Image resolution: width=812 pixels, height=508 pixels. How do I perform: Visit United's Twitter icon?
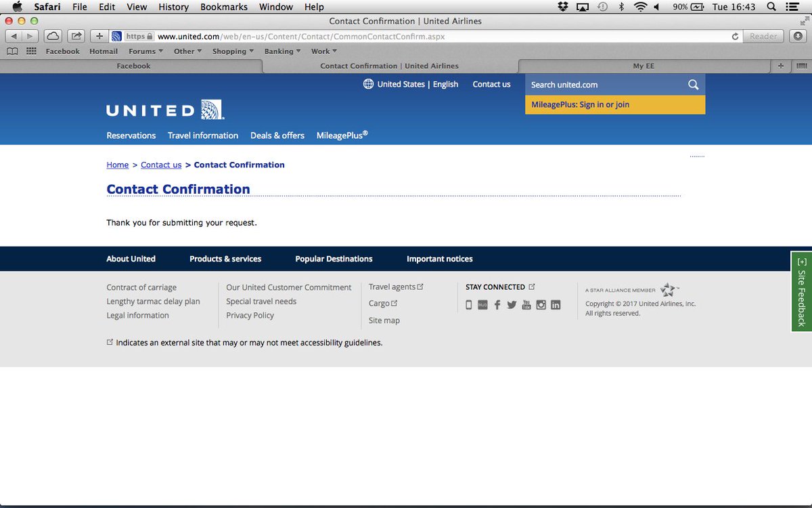pyautogui.click(x=512, y=305)
